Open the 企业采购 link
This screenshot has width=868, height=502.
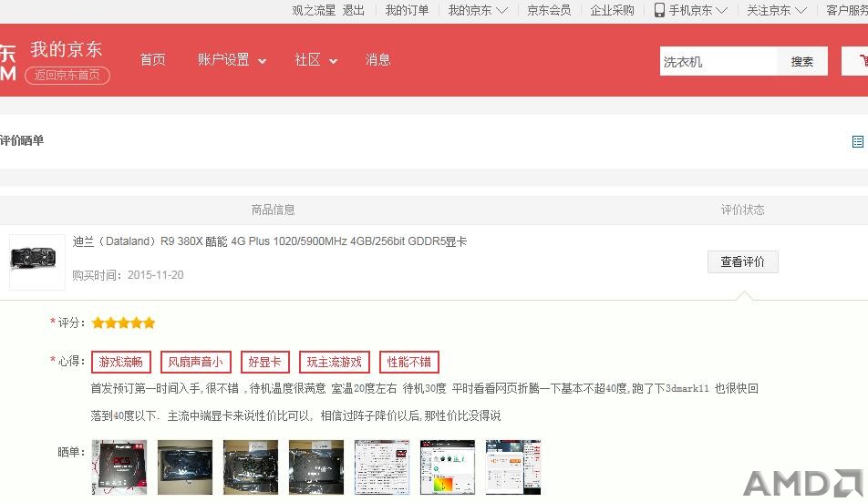pos(612,11)
